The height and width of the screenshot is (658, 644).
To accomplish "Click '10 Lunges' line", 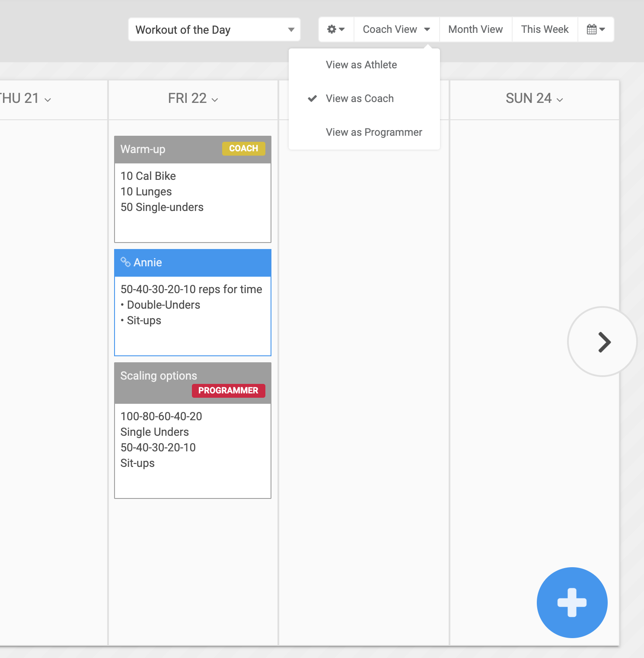I will (146, 192).
